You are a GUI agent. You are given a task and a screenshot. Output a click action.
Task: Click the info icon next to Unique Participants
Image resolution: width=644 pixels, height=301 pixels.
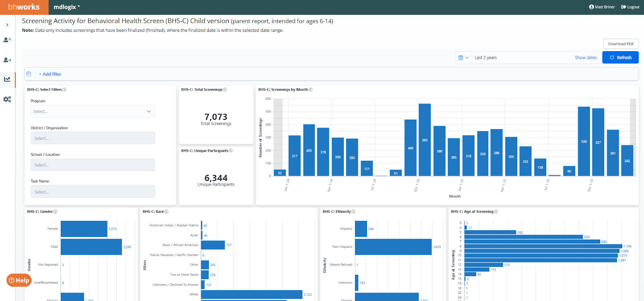tap(231, 151)
